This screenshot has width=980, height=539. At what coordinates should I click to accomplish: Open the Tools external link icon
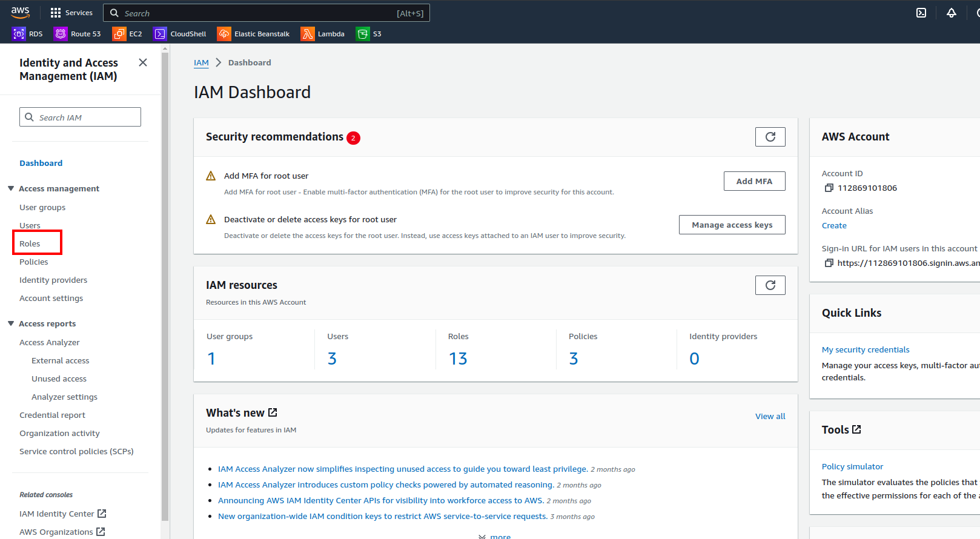pos(856,429)
